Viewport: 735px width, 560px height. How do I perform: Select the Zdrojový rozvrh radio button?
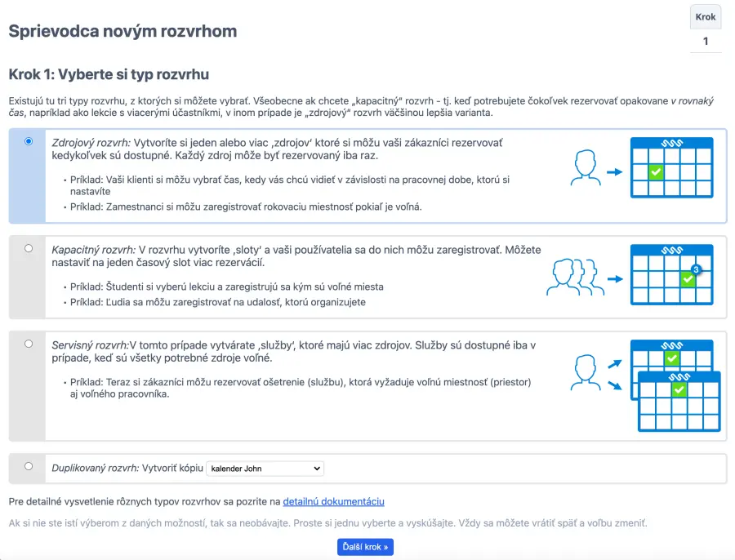coord(29,141)
